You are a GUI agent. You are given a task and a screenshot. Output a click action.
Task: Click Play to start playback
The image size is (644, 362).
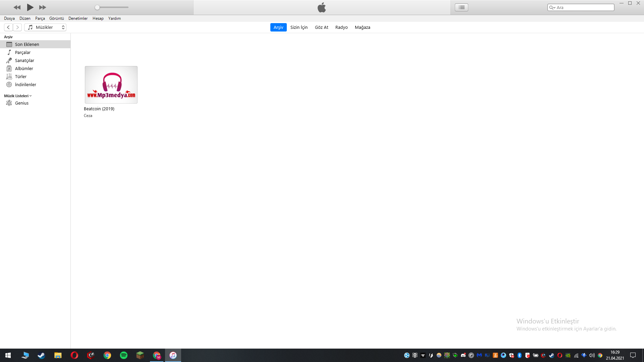pos(30,7)
